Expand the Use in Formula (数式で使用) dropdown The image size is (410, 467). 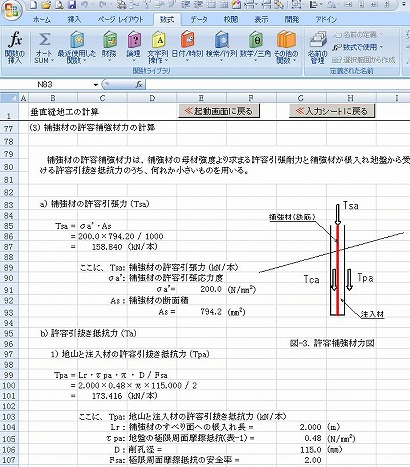[x=358, y=47]
